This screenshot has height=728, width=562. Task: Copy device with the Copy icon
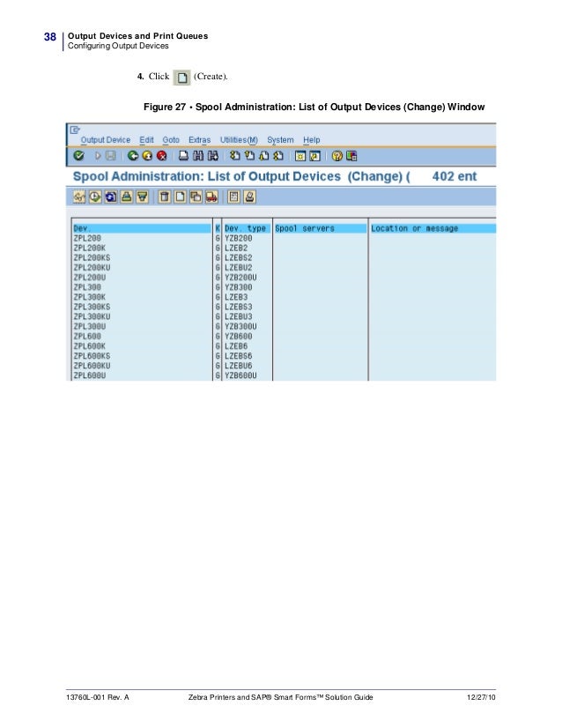point(196,197)
